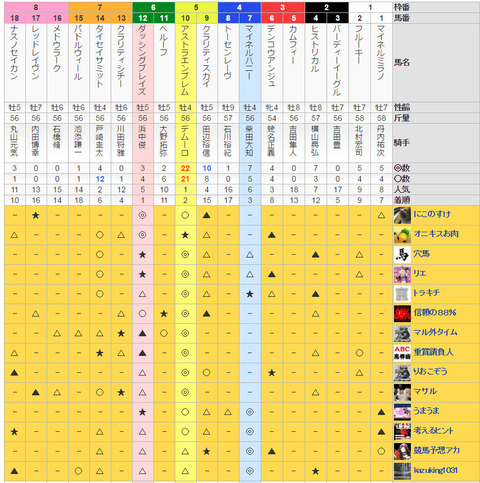Select the pink frame number 8 header
This screenshot has height=483, width=480.
(x=36, y=7)
